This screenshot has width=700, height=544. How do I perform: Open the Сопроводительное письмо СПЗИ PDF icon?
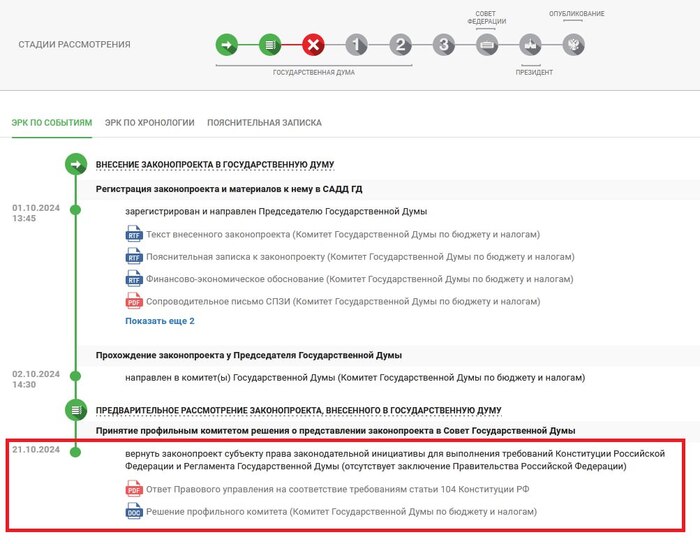tap(134, 301)
